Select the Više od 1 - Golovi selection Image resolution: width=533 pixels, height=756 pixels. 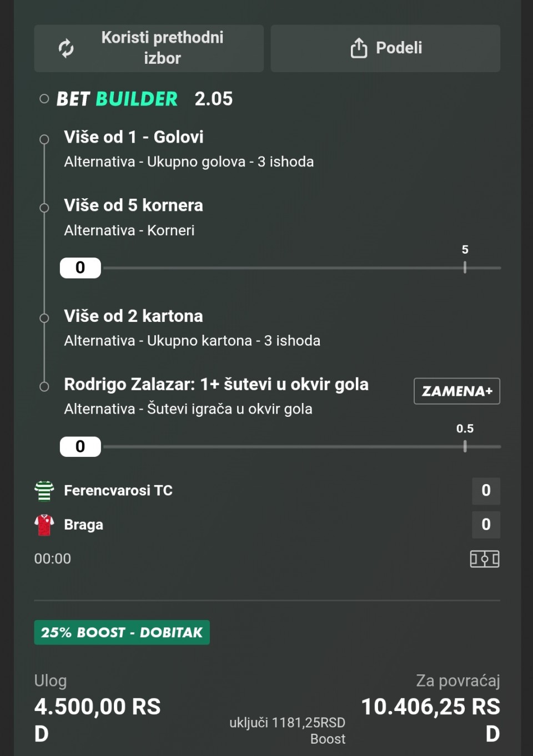pos(134,137)
